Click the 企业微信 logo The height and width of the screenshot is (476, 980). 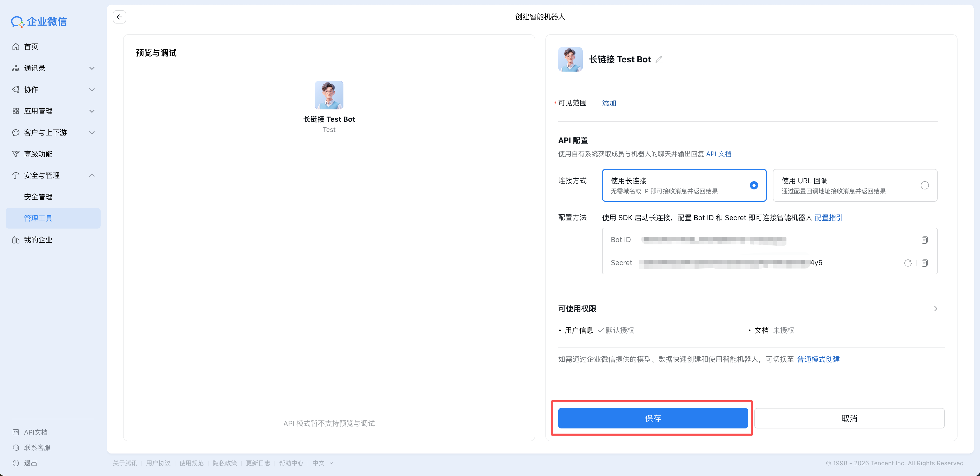[x=39, y=22]
